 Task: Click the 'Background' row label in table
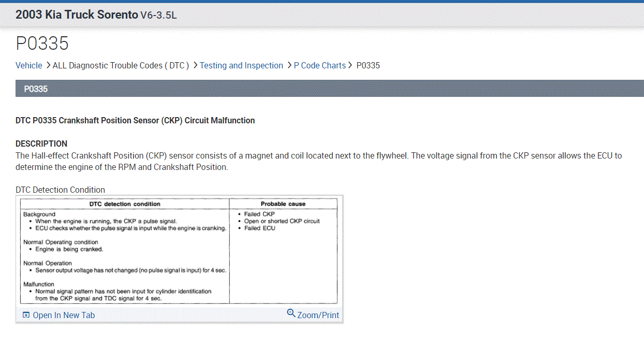(x=39, y=214)
